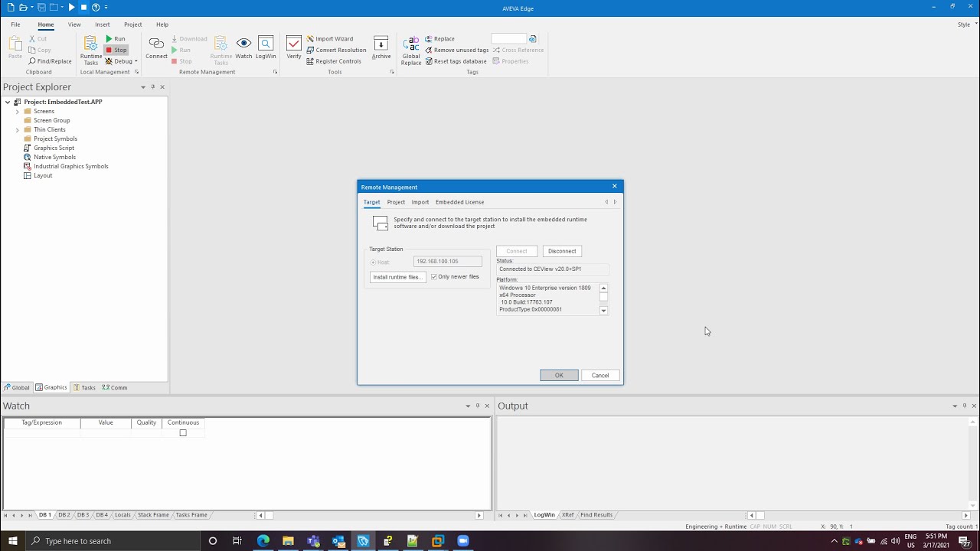
Task: Select the Tasks tab in Project Explorer
Action: [84, 388]
